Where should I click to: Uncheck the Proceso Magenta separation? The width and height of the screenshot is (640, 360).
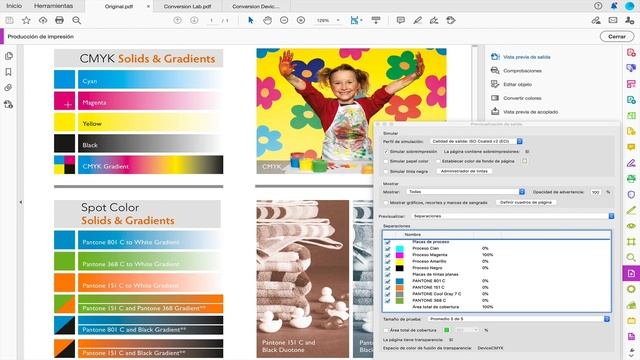[x=387, y=255]
